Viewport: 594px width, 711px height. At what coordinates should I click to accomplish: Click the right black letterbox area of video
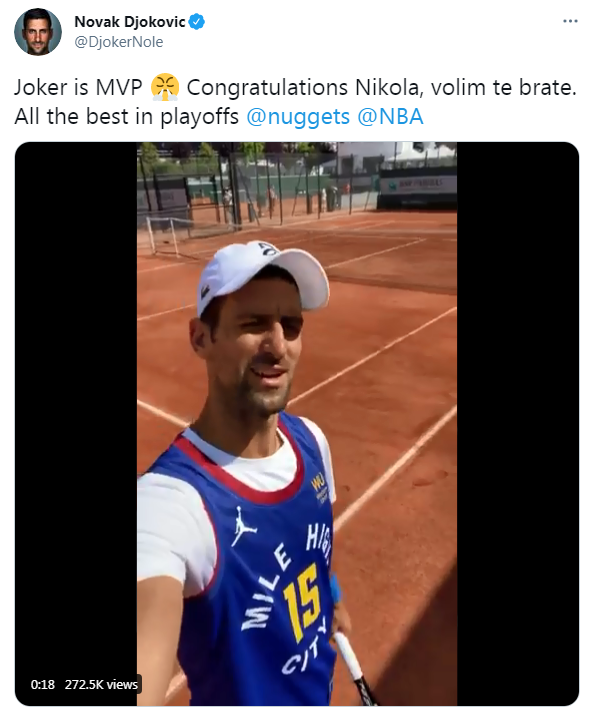coord(517,423)
